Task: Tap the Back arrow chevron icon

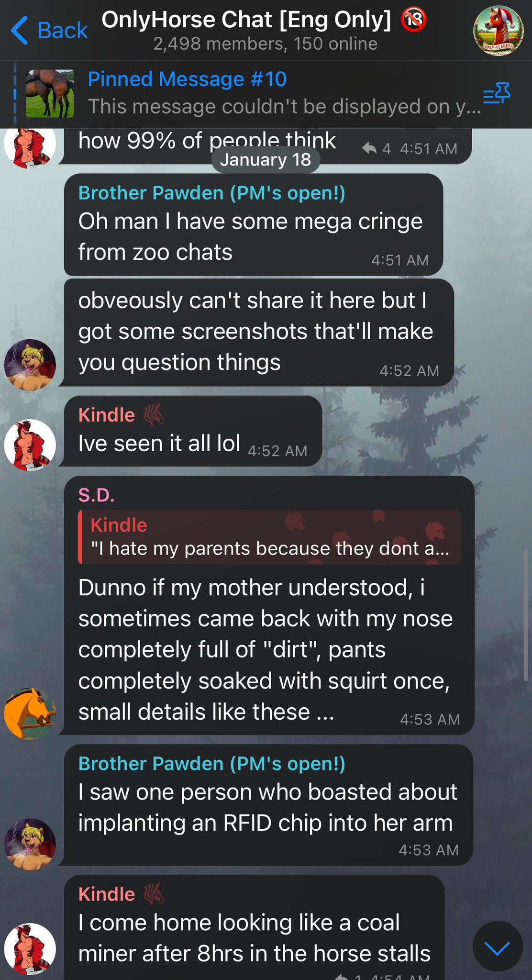Action: [x=19, y=30]
